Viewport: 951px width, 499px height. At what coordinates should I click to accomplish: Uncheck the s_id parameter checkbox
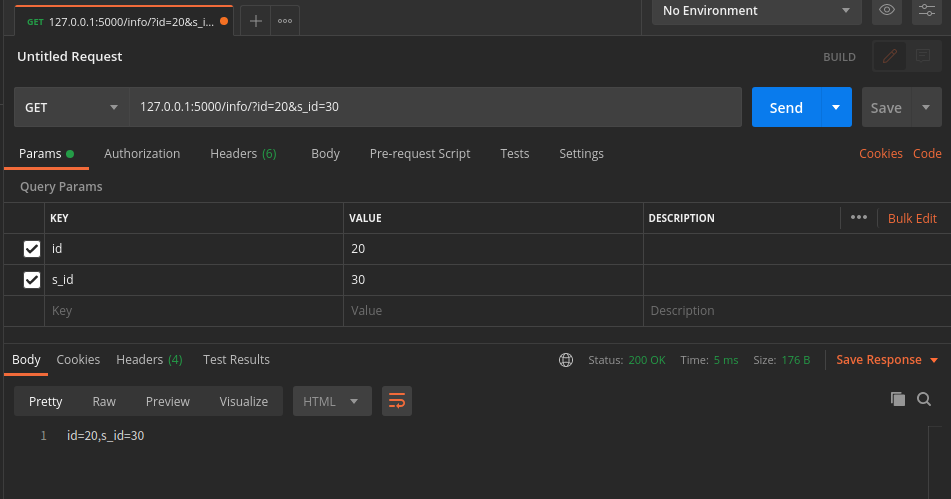click(32, 280)
